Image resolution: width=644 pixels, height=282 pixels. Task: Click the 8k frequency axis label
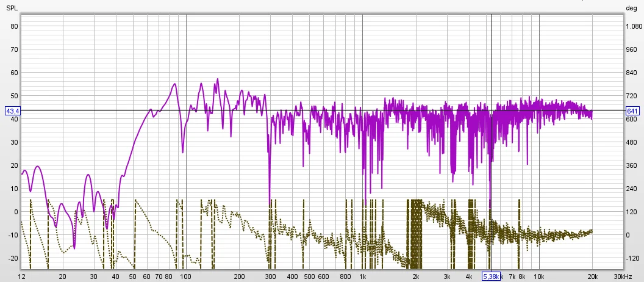coord(522,277)
